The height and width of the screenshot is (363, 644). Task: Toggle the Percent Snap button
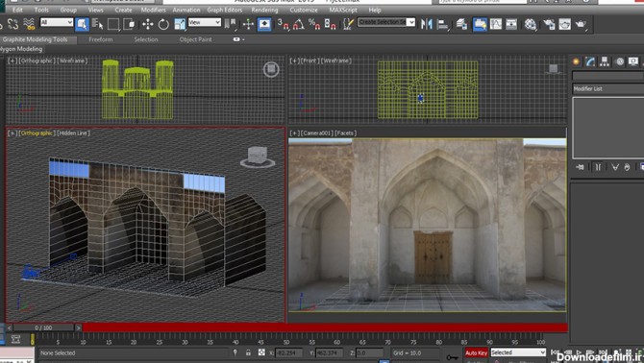coord(314,24)
